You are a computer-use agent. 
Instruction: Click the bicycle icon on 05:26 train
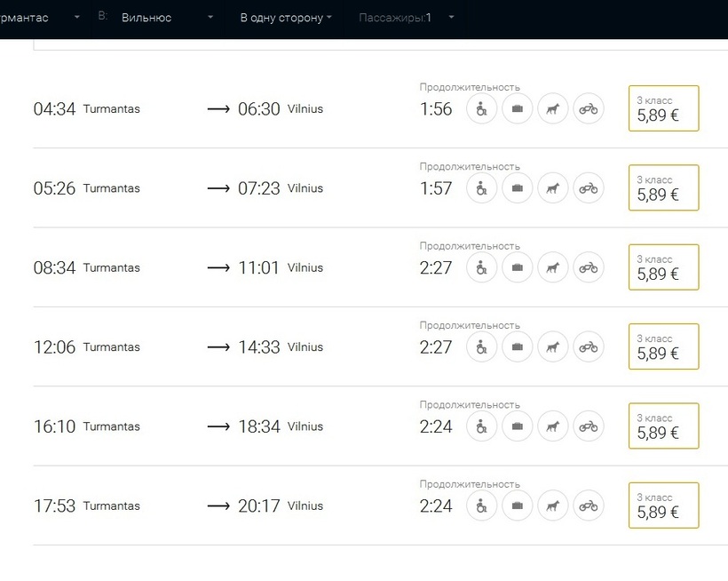click(x=588, y=188)
